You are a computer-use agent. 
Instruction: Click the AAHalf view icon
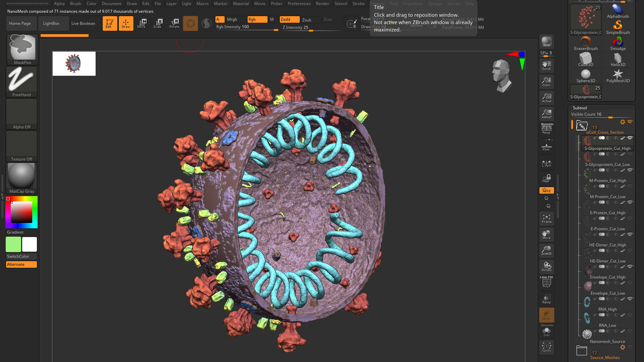click(546, 114)
